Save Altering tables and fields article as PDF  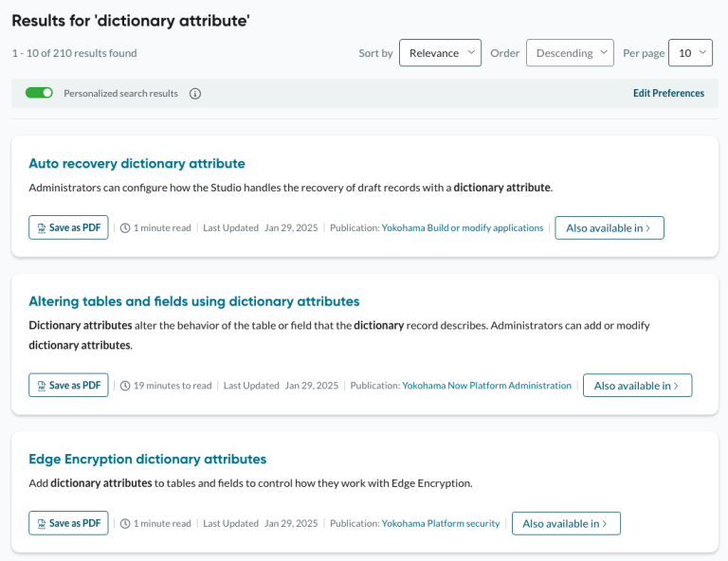pyautogui.click(x=68, y=385)
